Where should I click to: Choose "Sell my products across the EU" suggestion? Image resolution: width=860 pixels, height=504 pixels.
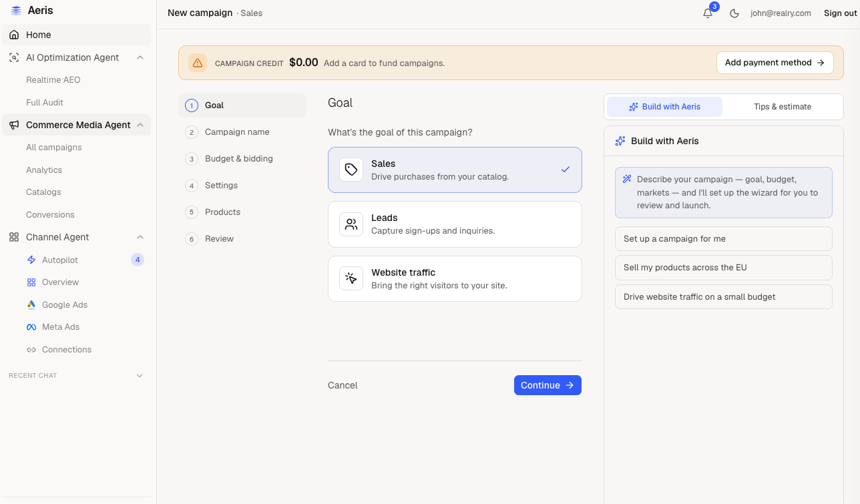click(x=724, y=268)
